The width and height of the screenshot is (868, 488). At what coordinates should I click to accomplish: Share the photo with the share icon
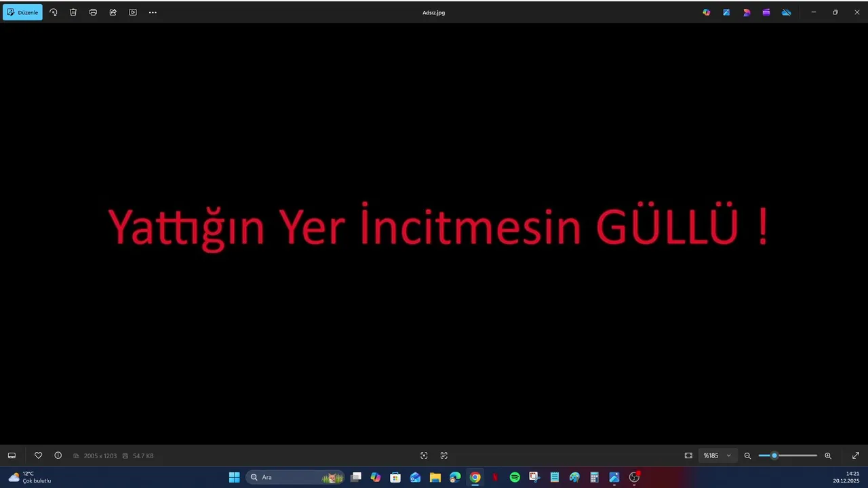[x=113, y=12]
